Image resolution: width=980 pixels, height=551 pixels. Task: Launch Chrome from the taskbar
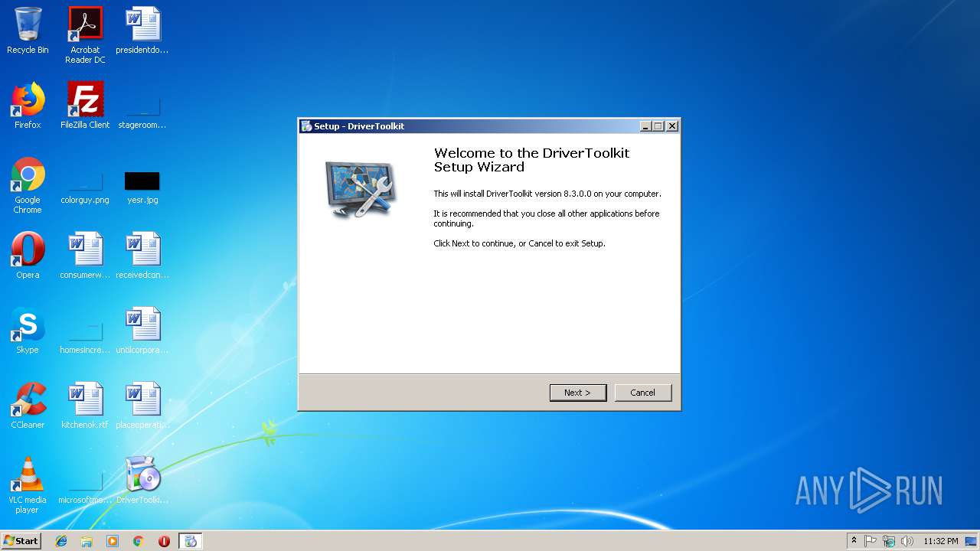click(x=139, y=541)
